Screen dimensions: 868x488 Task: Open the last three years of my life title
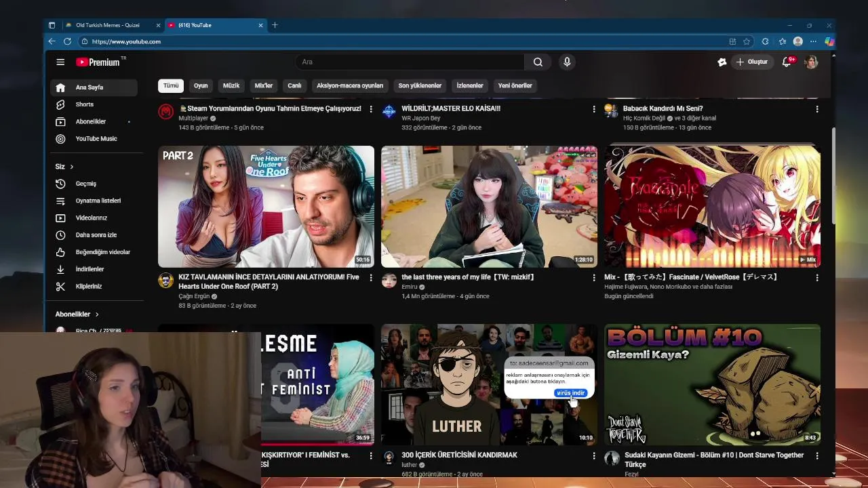(468, 277)
